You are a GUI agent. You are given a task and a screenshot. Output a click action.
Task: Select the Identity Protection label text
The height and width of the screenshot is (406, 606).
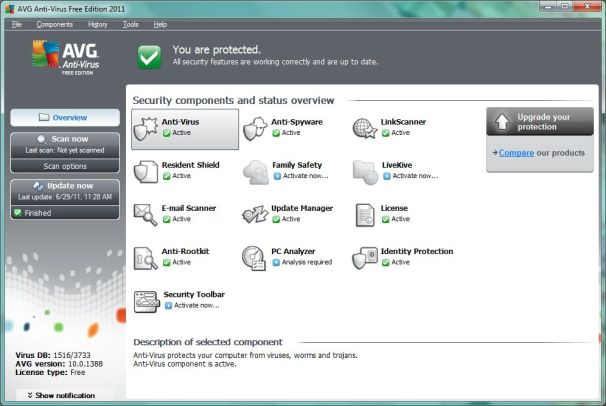coord(417,251)
